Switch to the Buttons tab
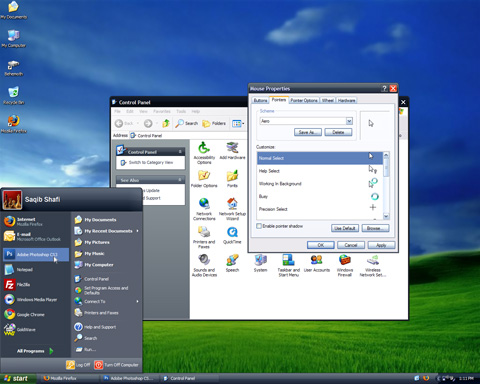The height and width of the screenshot is (384, 480). click(260, 100)
